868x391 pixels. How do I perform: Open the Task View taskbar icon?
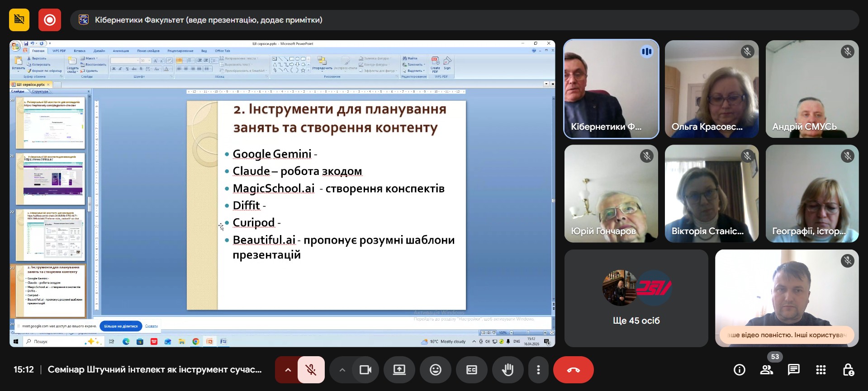112,342
